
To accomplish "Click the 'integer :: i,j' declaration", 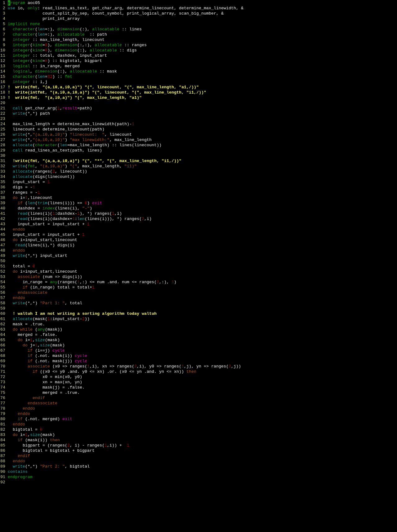I will [x=30, y=82].
